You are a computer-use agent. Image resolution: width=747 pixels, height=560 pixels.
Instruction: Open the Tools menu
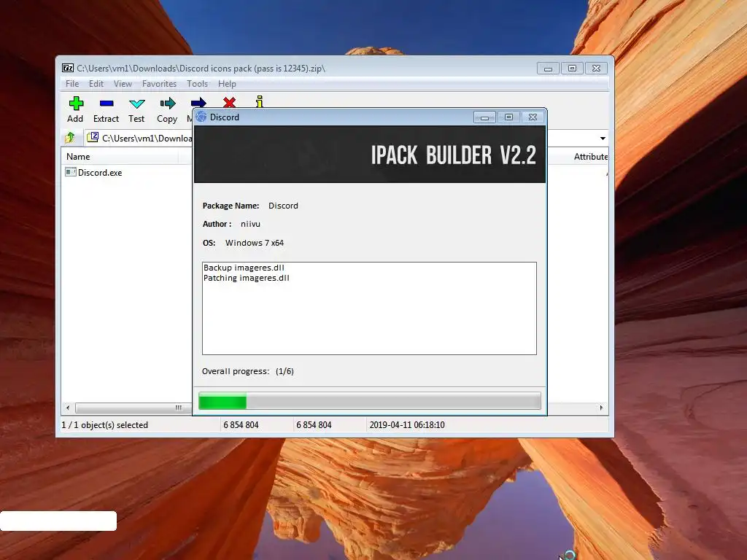pyautogui.click(x=197, y=84)
